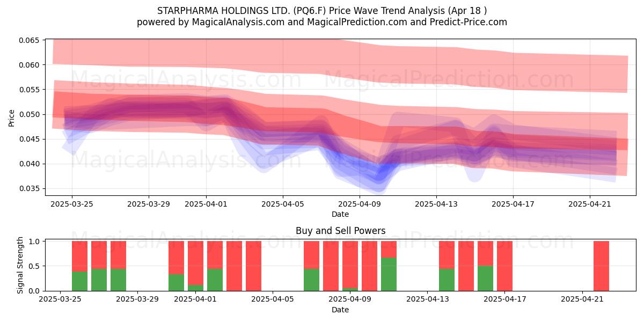
Task: Click the 0.050 price axis tick
Action: (x=30, y=114)
